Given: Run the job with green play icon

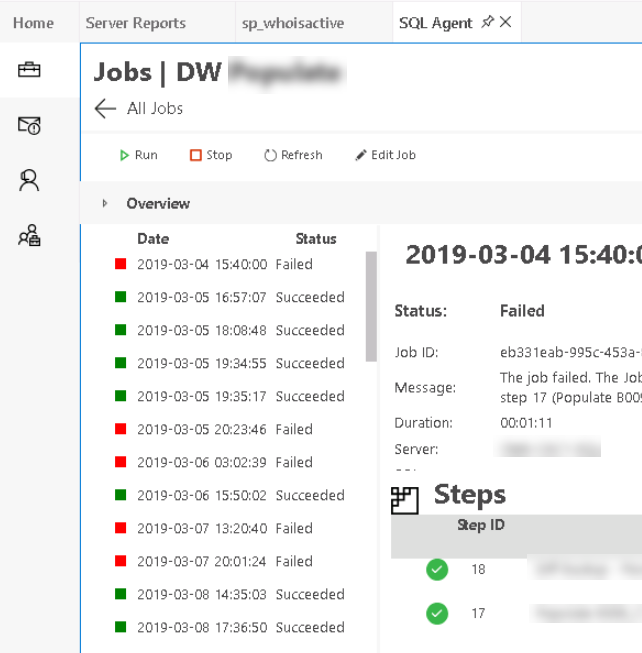Looking at the screenshot, I should (x=138, y=155).
